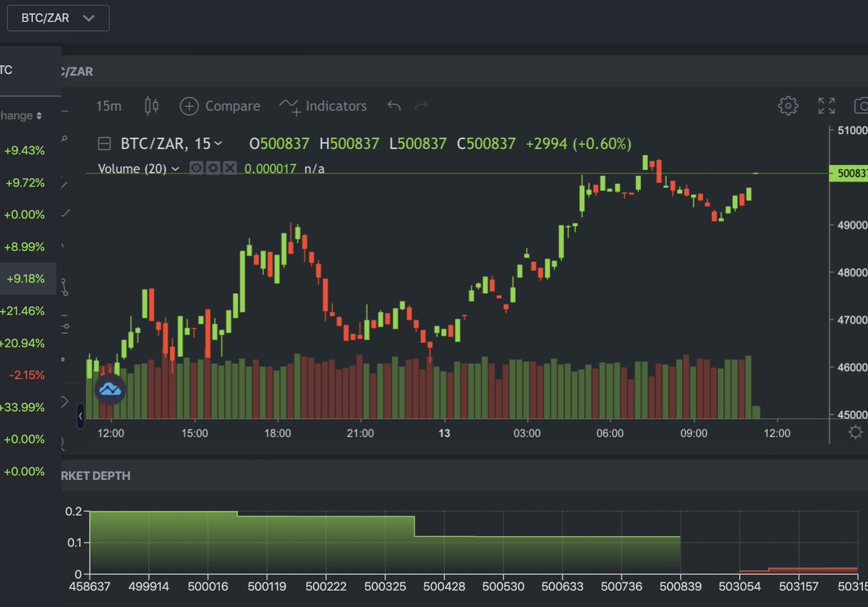The height and width of the screenshot is (607, 868).
Task: Expand the BTC/ZAR, 15 legend dropdown
Action: 218,144
